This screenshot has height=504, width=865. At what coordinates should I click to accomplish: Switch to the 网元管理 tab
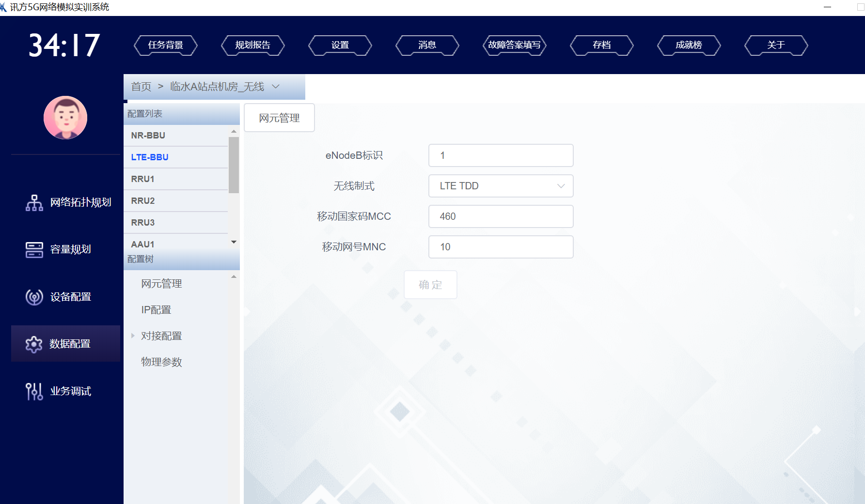pos(279,118)
